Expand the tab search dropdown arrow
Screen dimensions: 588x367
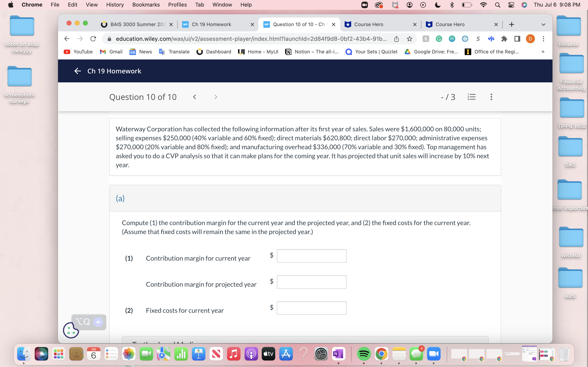(543, 24)
